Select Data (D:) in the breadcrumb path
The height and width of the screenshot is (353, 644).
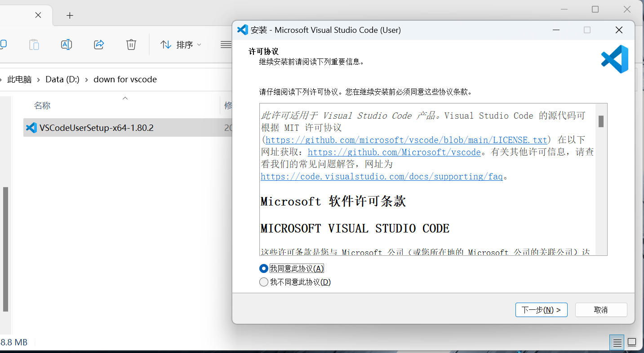[x=62, y=79]
